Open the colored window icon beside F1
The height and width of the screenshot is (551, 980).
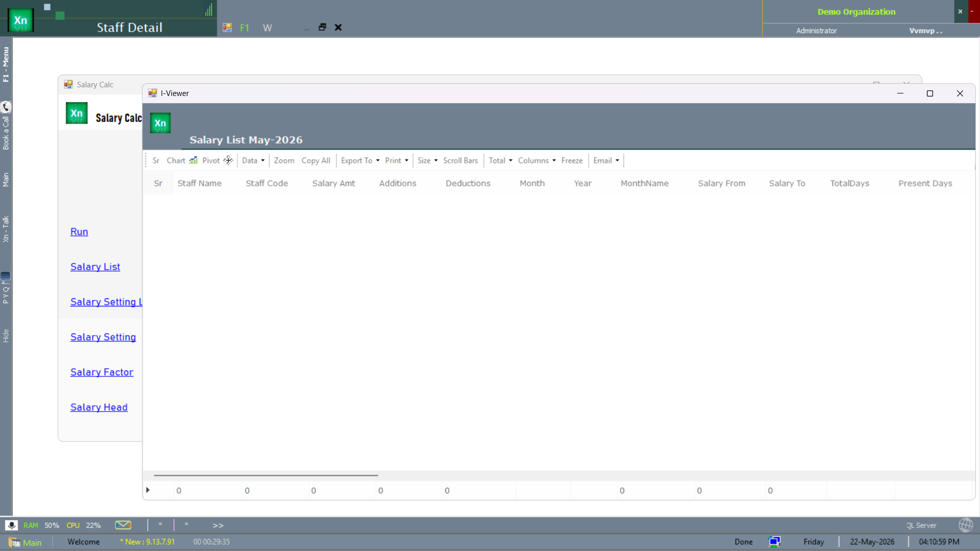[x=227, y=28]
